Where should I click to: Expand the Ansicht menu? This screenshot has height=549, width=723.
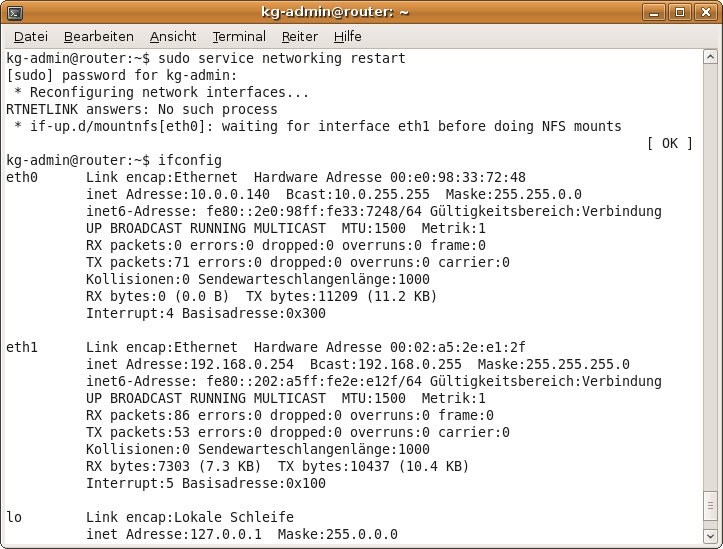[x=173, y=36]
